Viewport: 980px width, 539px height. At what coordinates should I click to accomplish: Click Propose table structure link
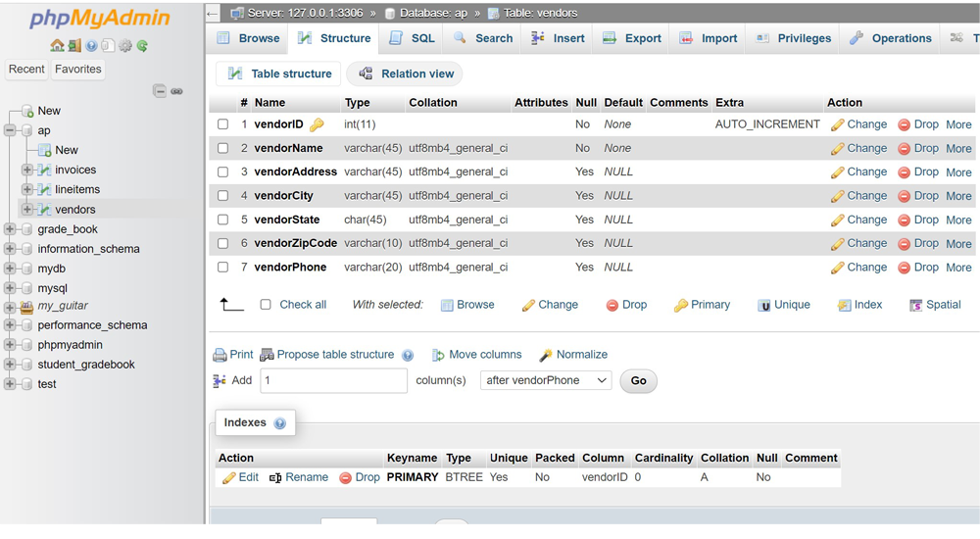[335, 355]
